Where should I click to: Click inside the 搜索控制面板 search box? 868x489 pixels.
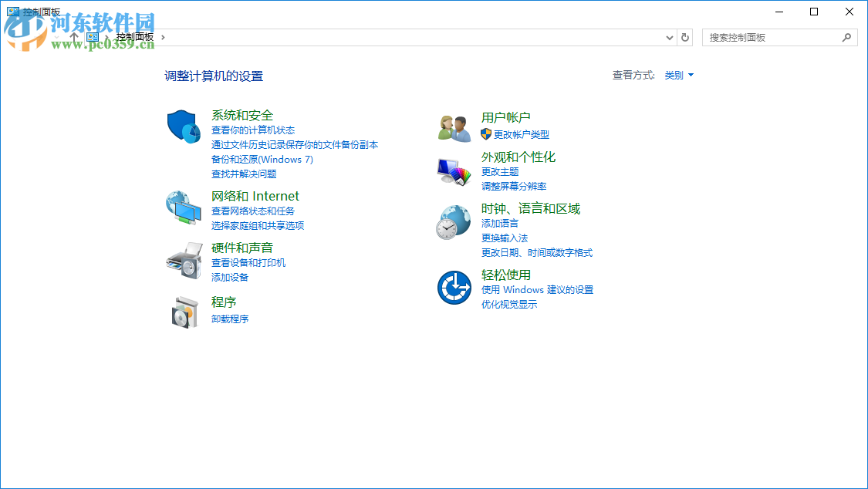772,37
